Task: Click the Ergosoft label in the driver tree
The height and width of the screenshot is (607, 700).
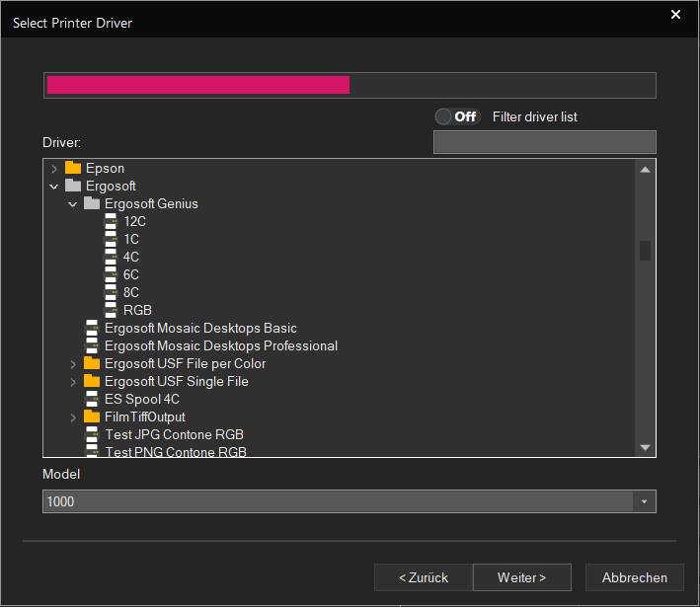Action: pyautogui.click(x=111, y=186)
